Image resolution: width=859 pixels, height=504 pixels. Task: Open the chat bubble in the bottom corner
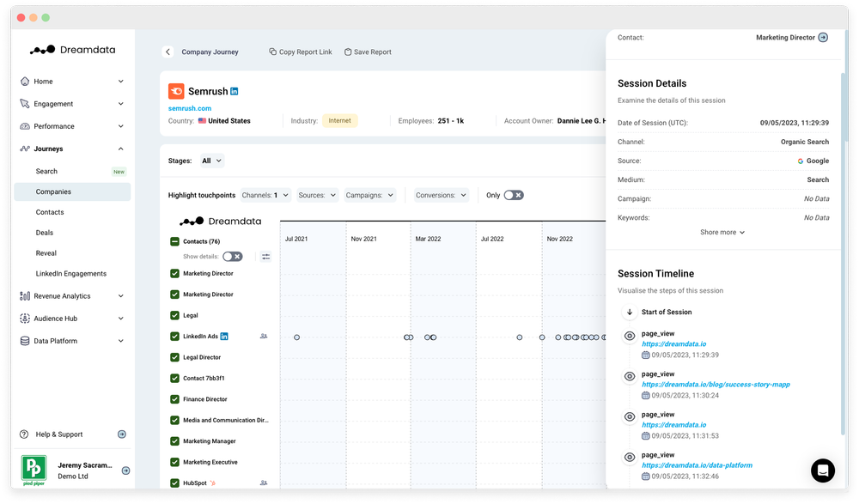[x=822, y=471]
